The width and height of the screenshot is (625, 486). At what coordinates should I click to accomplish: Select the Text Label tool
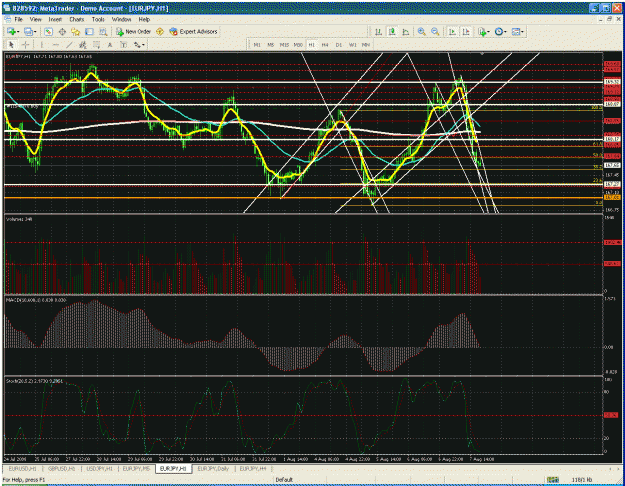point(123,45)
